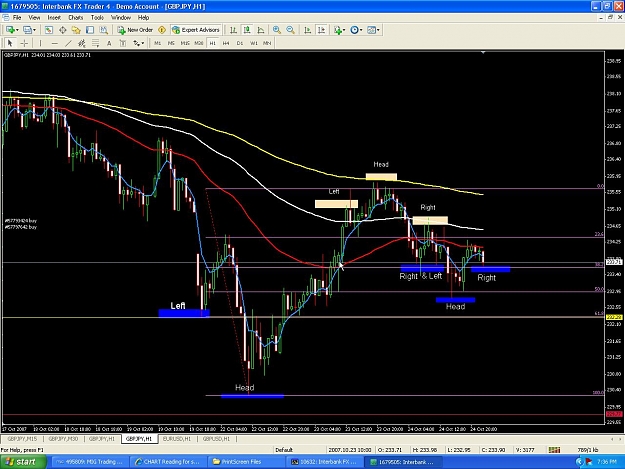Show the Market Watch panel

(x=49, y=30)
